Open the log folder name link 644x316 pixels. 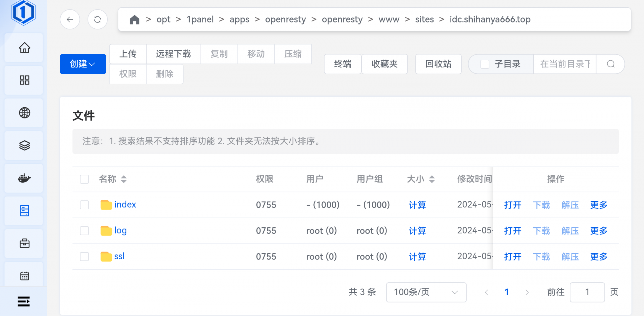[x=120, y=231]
